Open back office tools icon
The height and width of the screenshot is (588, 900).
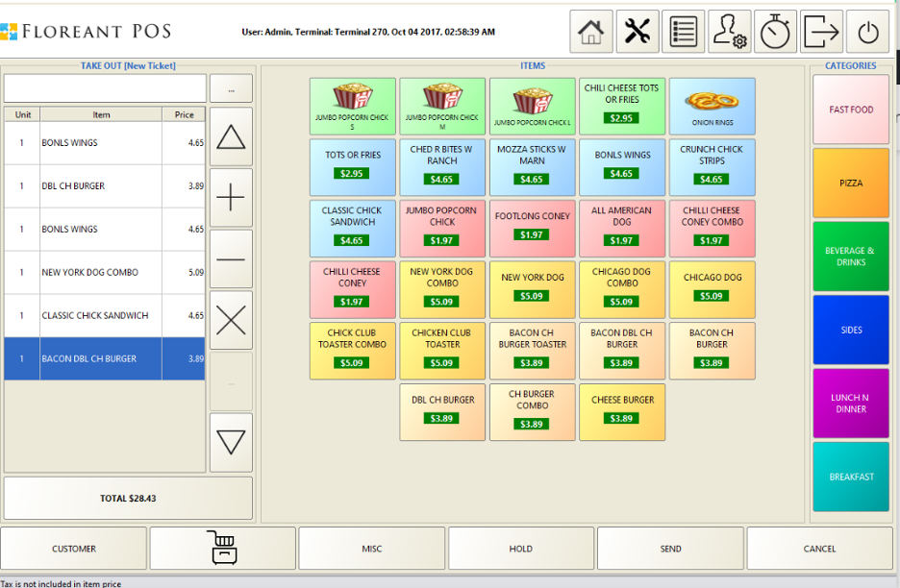click(x=636, y=31)
